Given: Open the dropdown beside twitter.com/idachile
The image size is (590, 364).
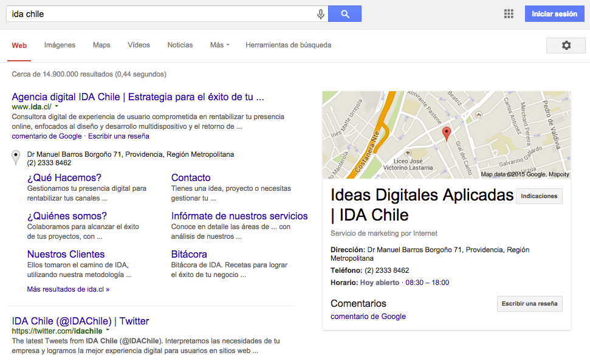Looking at the screenshot, I should (x=107, y=331).
